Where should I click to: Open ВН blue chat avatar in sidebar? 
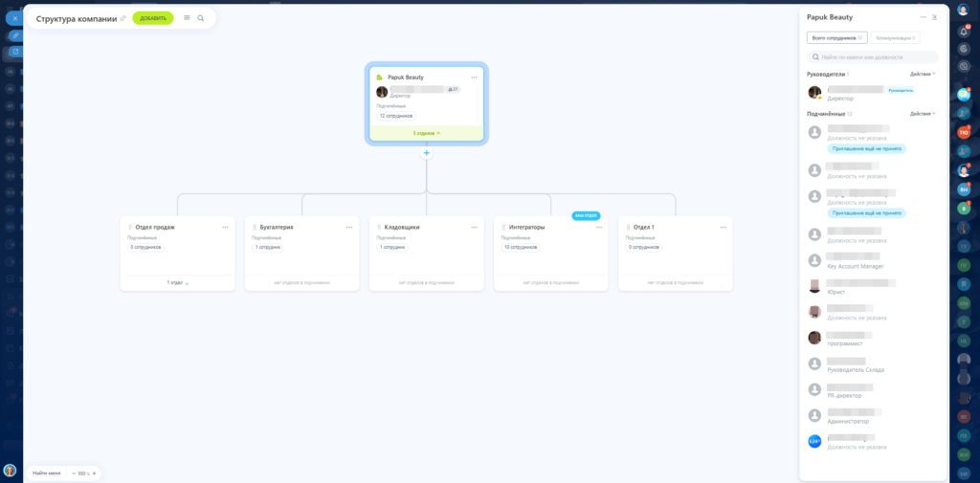point(963,189)
